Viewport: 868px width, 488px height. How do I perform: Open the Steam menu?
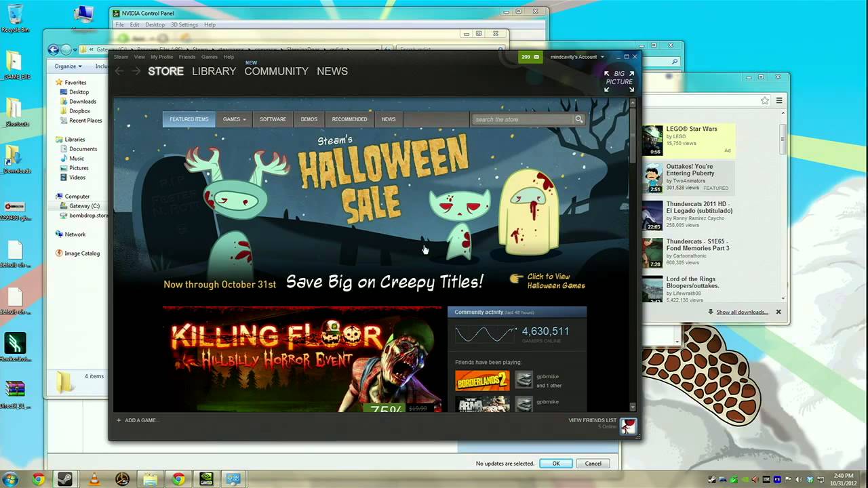(x=121, y=57)
